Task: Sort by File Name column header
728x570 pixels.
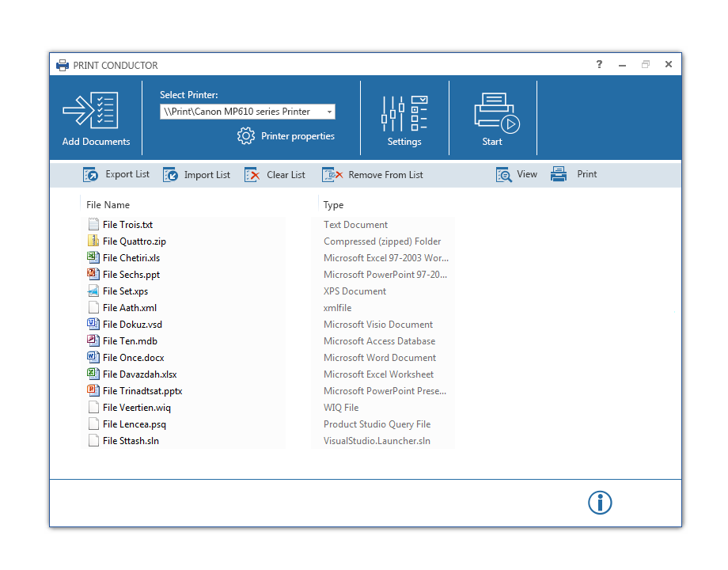Action: click(x=108, y=205)
